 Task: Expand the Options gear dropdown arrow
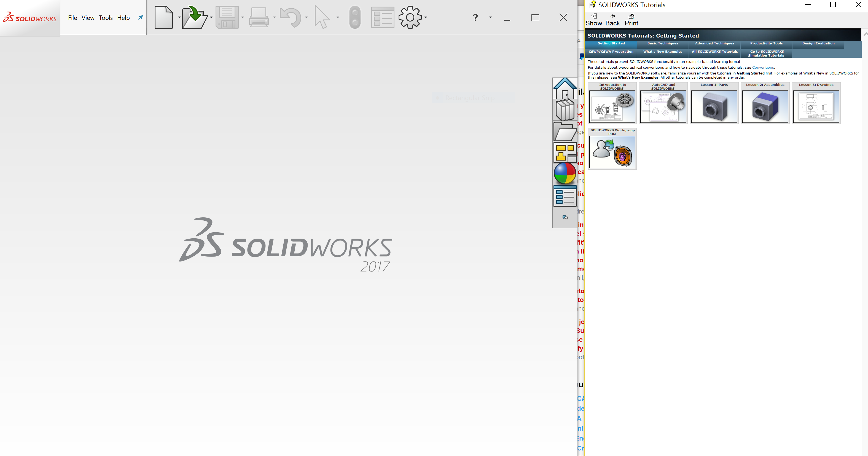[x=426, y=17]
